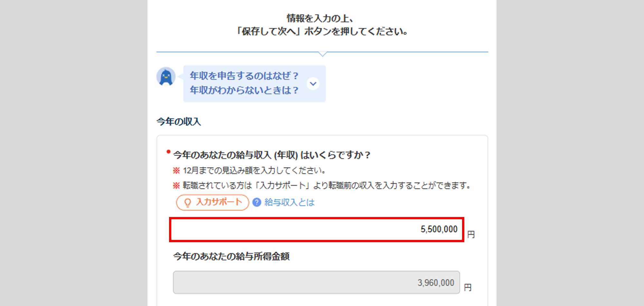644x306 pixels.
Task: Click the triangle notch on the blue divider
Action: [322, 54]
